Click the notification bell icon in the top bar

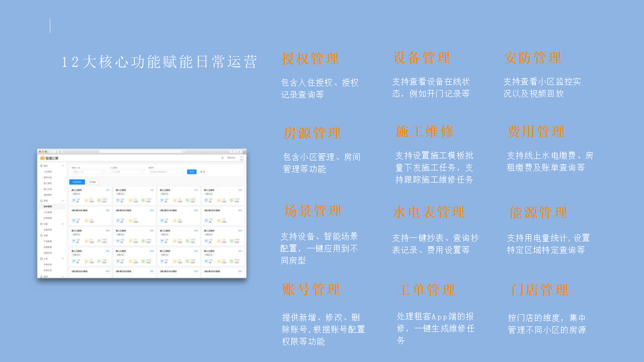pyautogui.click(x=222, y=158)
